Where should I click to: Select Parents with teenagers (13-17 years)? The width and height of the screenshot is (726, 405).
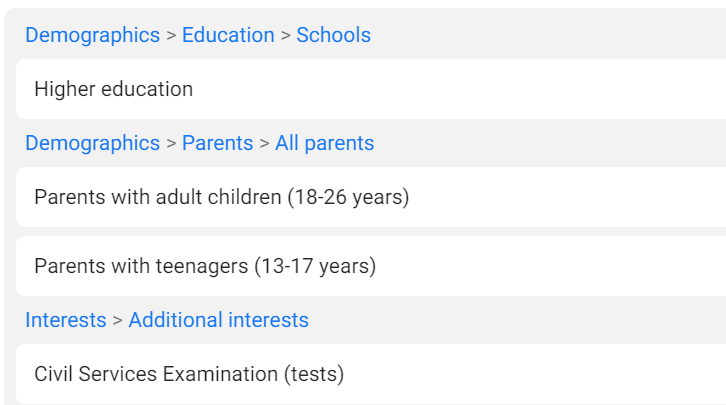pos(371,266)
